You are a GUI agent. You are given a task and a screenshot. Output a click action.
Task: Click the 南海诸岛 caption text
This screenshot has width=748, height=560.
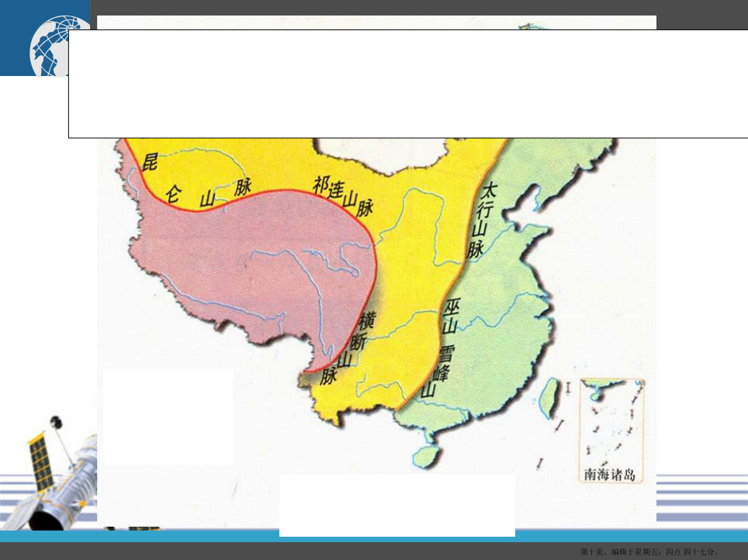click(x=610, y=474)
